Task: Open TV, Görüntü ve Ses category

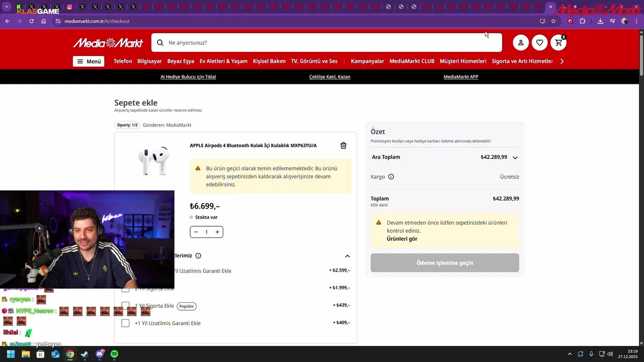Action: (314, 61)
